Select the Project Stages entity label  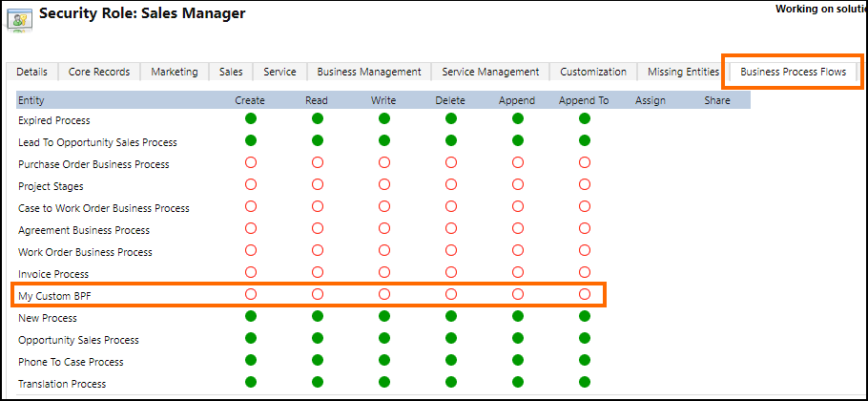click(x=51, y=186)
